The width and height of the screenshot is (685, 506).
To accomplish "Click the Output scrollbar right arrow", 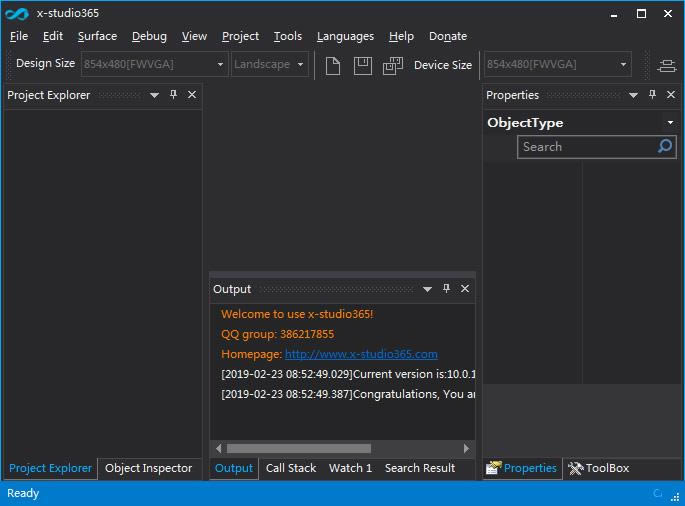I will tap(466, 448).
